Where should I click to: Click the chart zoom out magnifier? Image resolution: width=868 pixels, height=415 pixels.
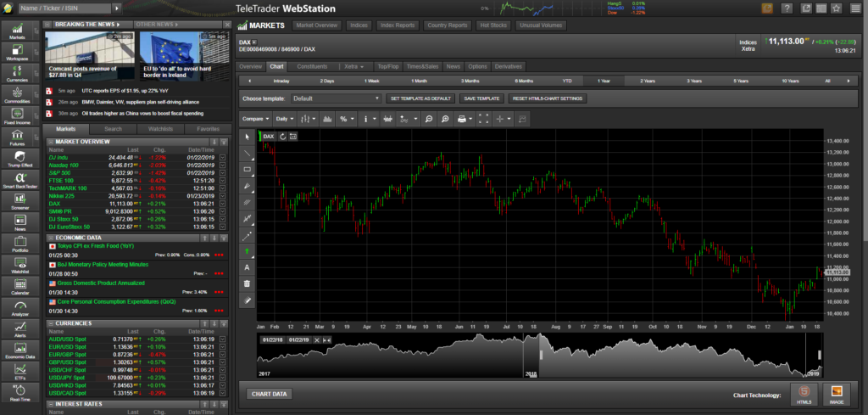[x=428, y=119]
